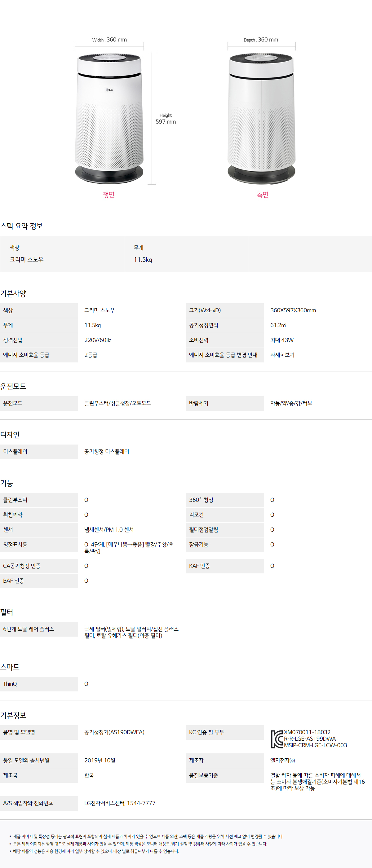Click the front view (정면) product image

pyautogui.click(x=109, y=118)
